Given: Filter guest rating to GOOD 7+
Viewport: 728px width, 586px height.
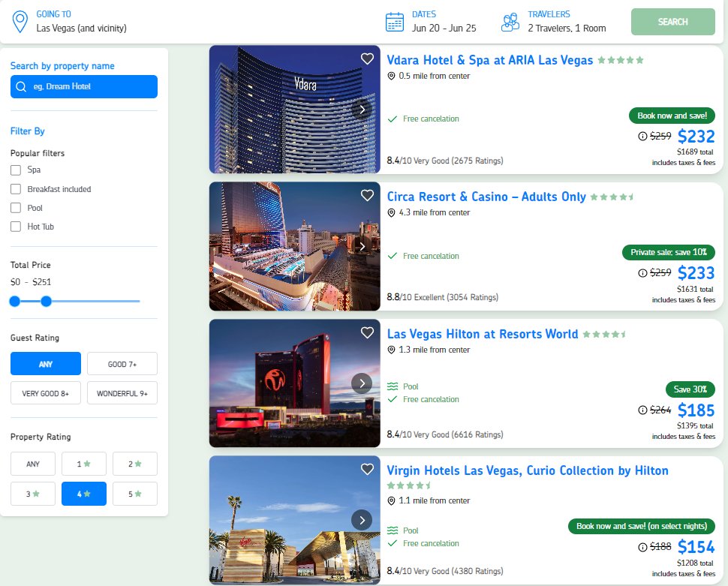Looking at the screenshot, I should click(122, 364).
